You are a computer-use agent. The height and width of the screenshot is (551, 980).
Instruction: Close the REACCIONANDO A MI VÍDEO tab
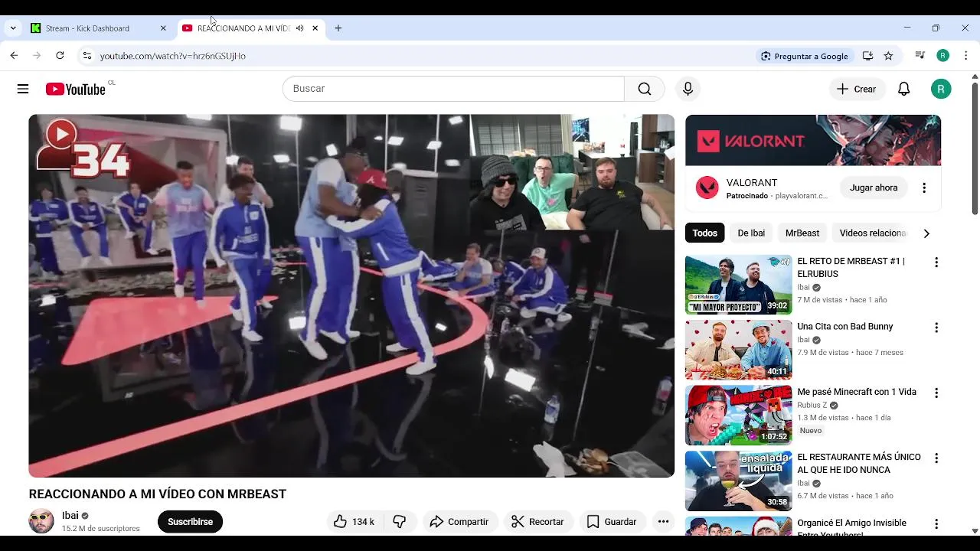coord(315,28)
